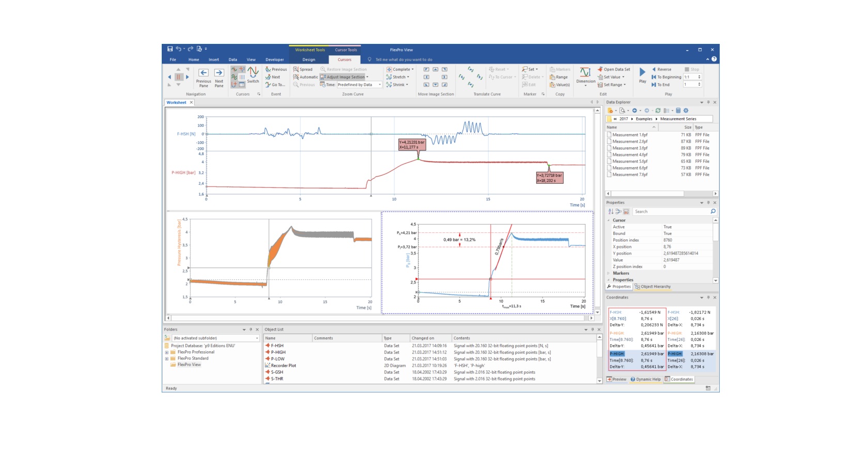Click Reverse playback
This screenshot has height=457, width=868.
[662, 69]
